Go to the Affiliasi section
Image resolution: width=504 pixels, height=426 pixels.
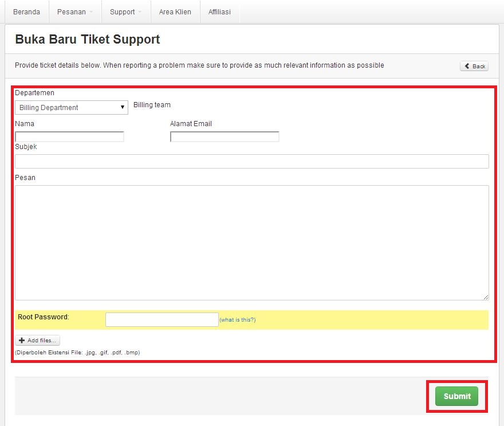pyautogui.click(x=219, y=11)
